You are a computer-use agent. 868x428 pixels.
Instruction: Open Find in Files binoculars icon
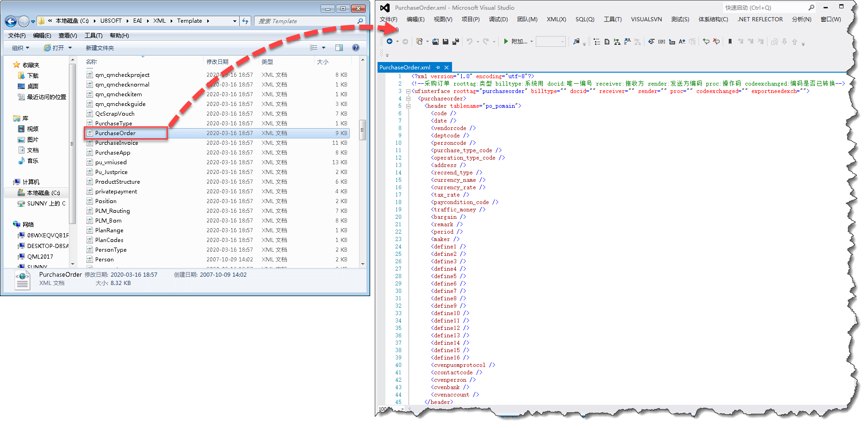pyautogui.click(x=576, y=41)
